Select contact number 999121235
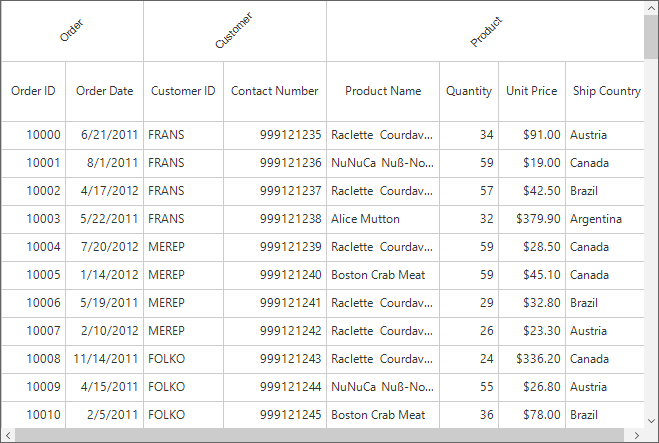This screenshot has height=443, width=659. click(275, 135)
